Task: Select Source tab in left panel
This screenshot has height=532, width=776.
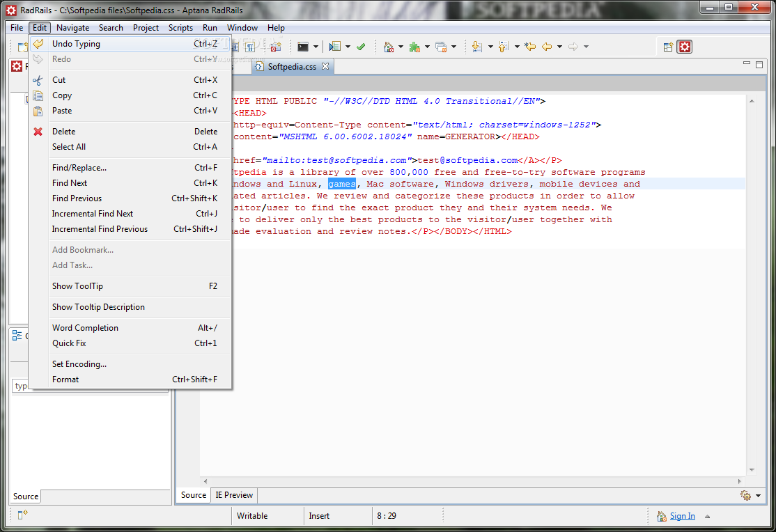Action: [26, 496]
